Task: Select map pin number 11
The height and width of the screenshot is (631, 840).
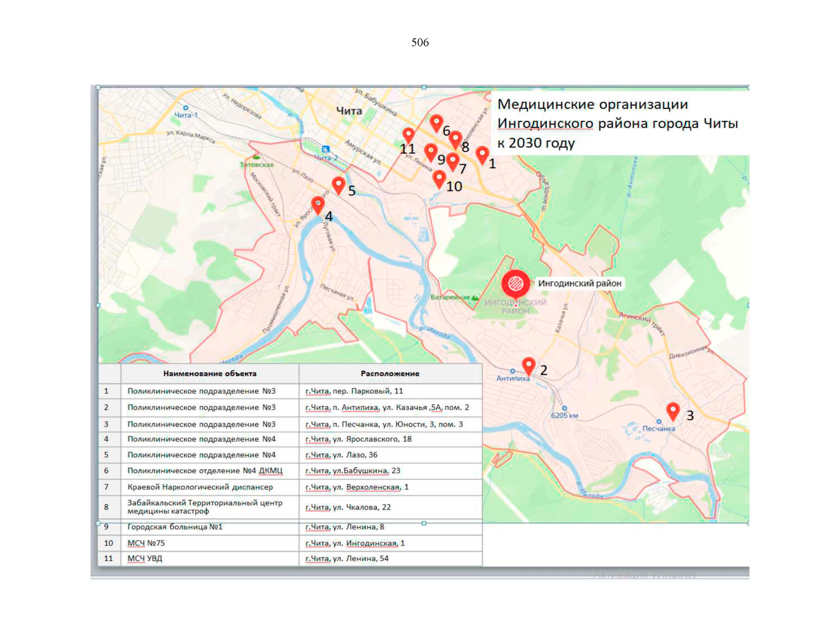Action: (x=408, y=135)
